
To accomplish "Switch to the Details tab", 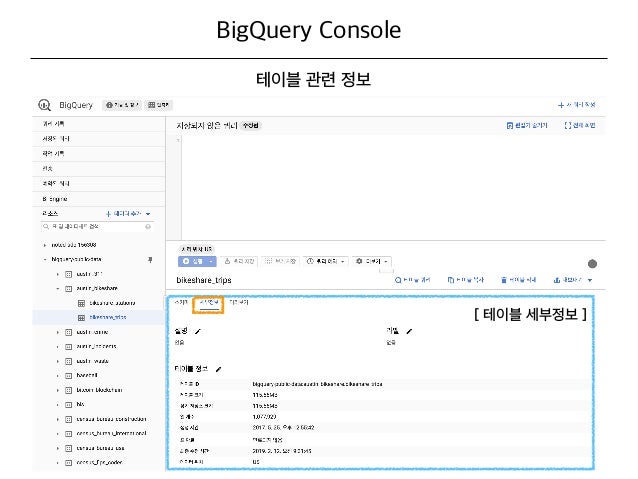I will tap(208, 302).
